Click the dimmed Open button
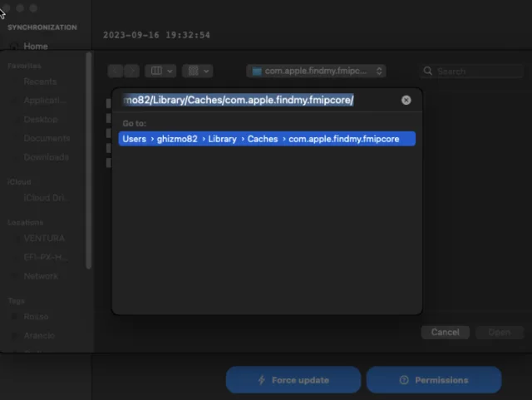 [499, 332]
